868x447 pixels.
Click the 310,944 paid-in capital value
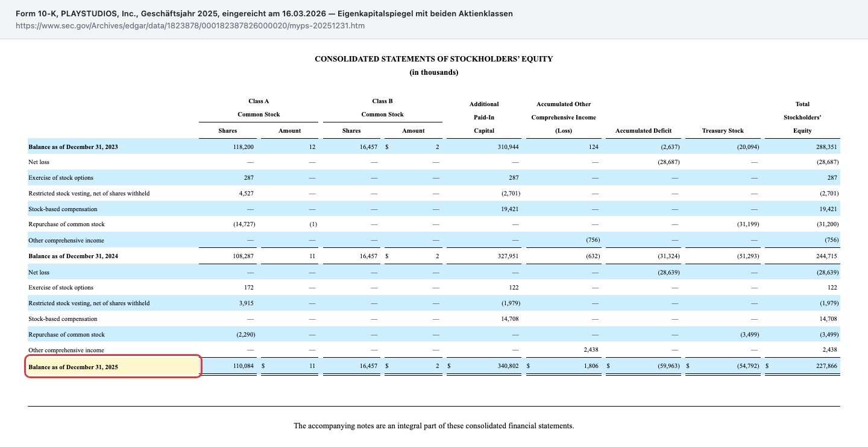tap(509, 147)
